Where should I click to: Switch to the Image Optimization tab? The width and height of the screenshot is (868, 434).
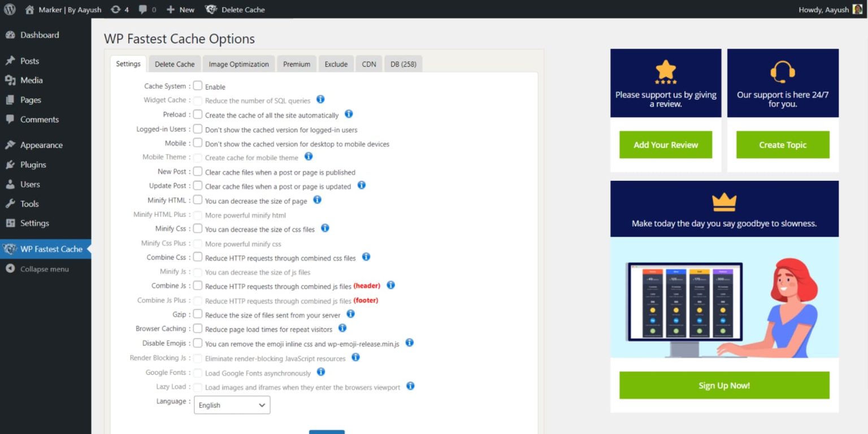click(238, 64)
